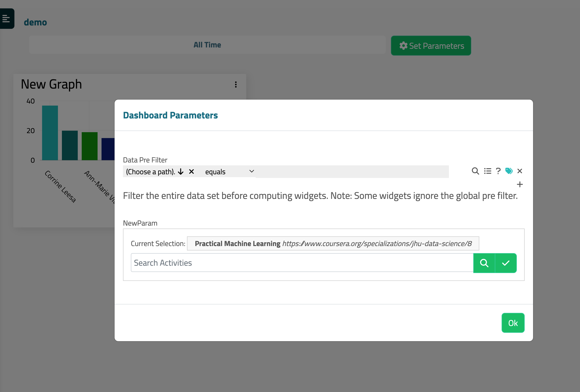Open New Graph three-dot options menu

pos(236,84)
